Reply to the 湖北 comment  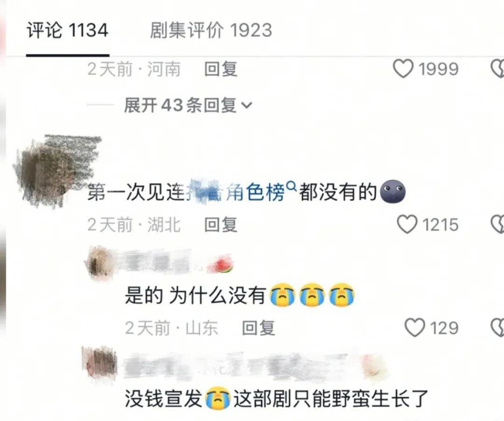[x=221, y=225]
